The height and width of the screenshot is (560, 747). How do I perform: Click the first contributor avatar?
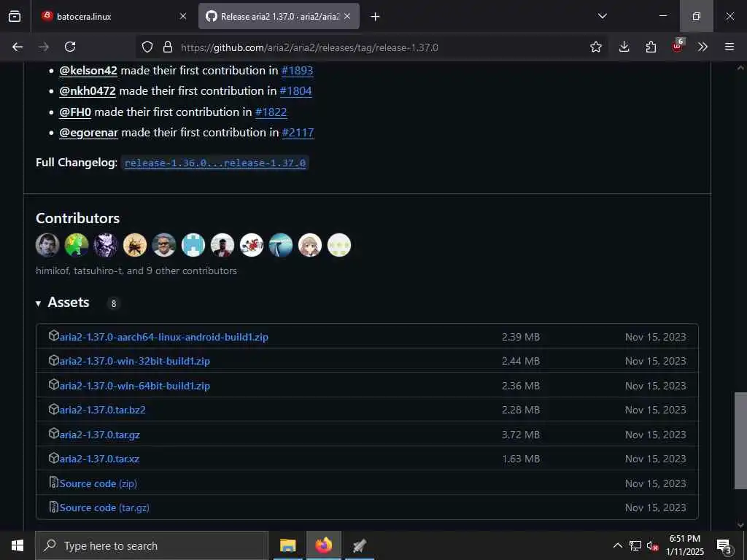click(47, 245)
